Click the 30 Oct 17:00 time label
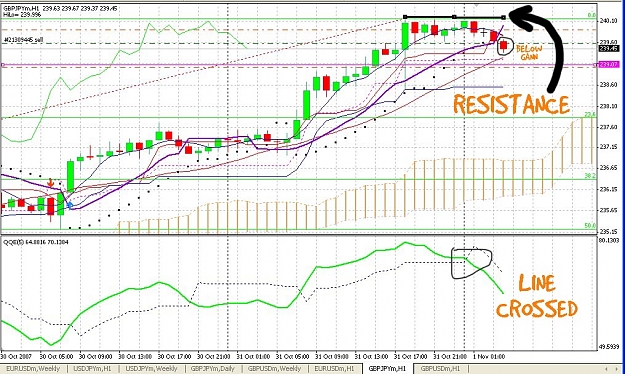Viewport: 625px width, 374px height. [x=174, y=356]
